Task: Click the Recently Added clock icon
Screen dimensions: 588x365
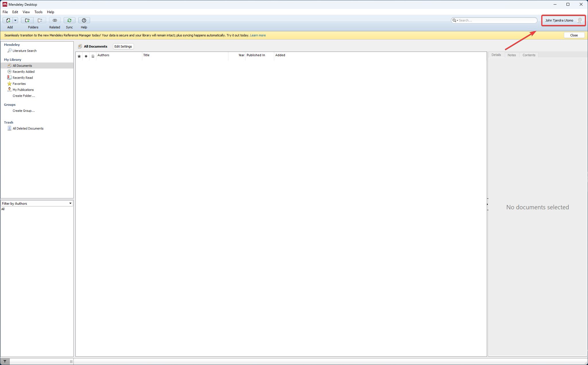Action: pyautogui.click(x=9, y=71)
